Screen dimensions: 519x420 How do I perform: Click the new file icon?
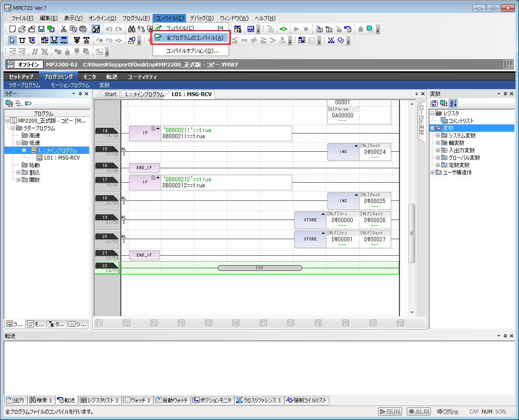13,29
